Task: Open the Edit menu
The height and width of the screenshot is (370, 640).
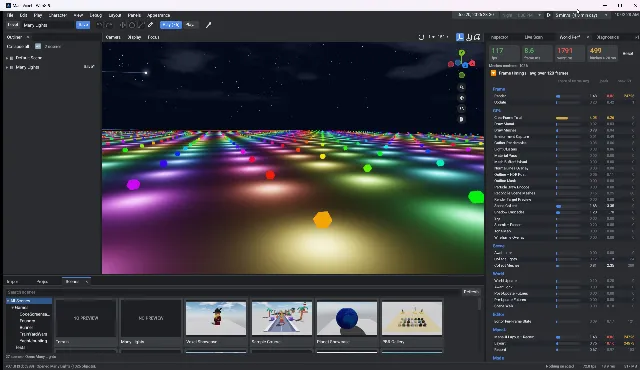Action: click(x=23, y=15)
